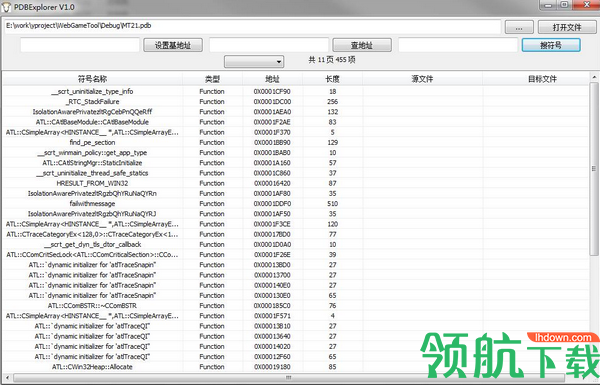Click the horizontal scrollbar thumb

click(289, 378)
